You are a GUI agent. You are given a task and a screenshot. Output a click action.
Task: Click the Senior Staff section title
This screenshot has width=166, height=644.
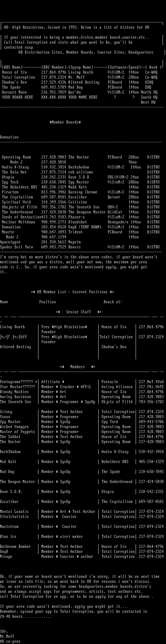tap(79, 312)
